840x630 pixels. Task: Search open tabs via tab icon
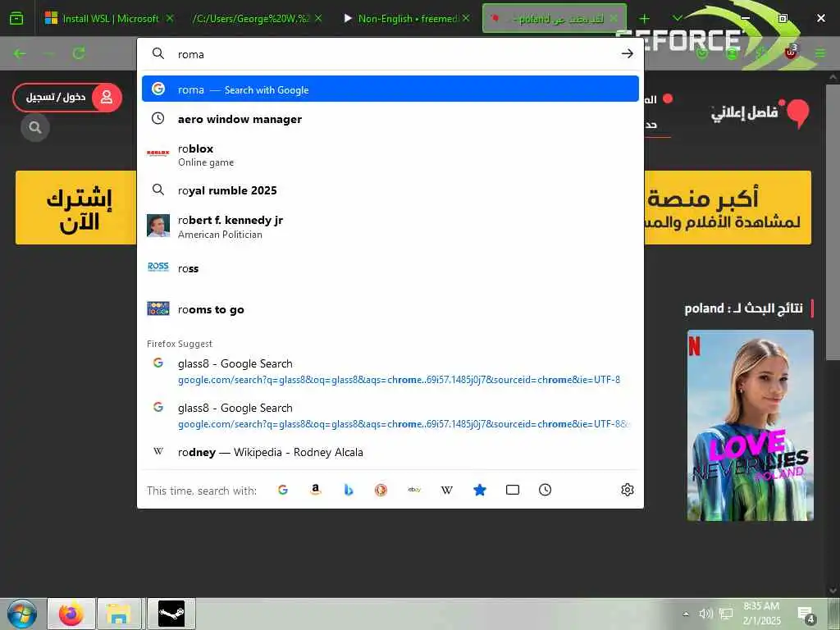pos(513,490)
